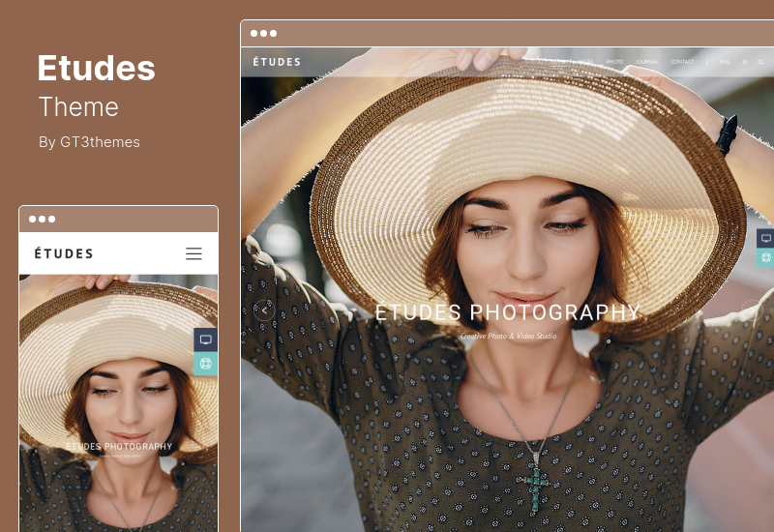Open the hamburger menu in mobile preview
This screenshot has width=774, height=532.
point(193,253)
